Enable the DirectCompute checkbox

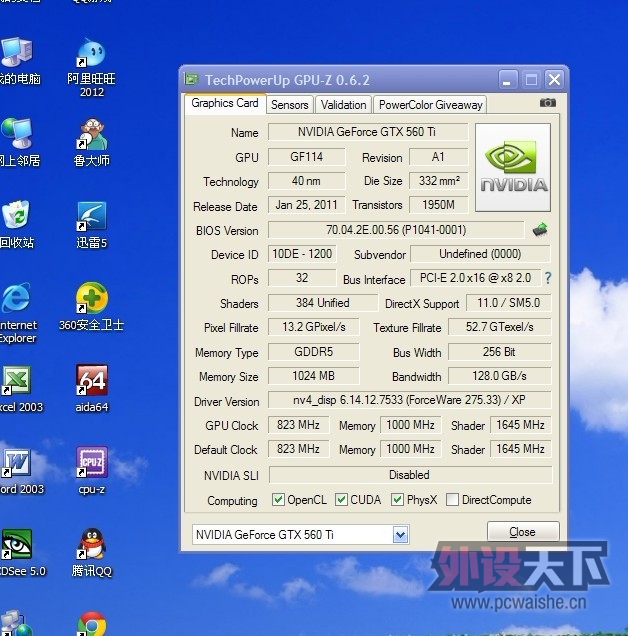[452, 499]
